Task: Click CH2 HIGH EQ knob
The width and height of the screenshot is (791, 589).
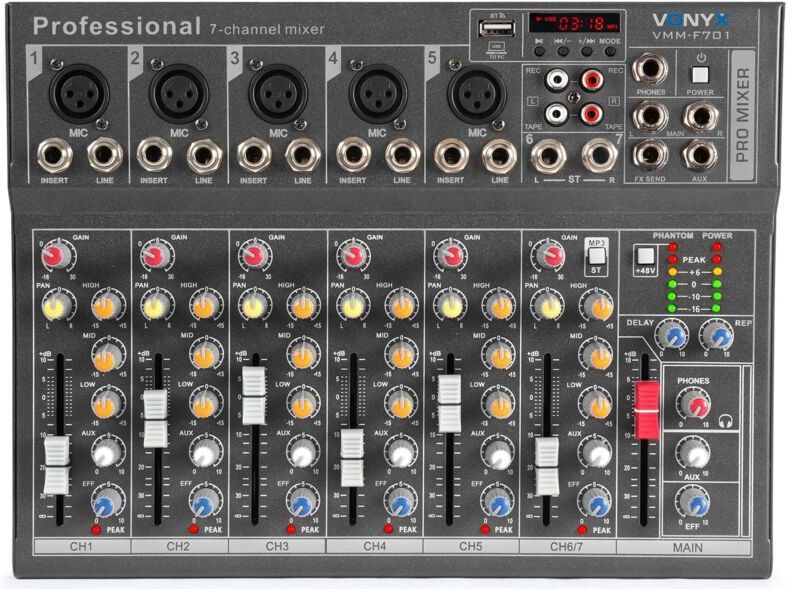Action: [205, 306]
